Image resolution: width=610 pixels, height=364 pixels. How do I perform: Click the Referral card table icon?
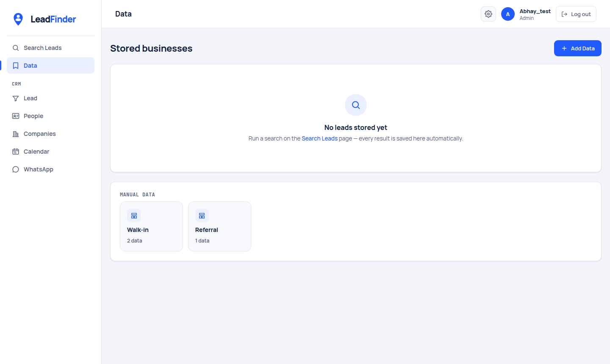click(202, 215)
